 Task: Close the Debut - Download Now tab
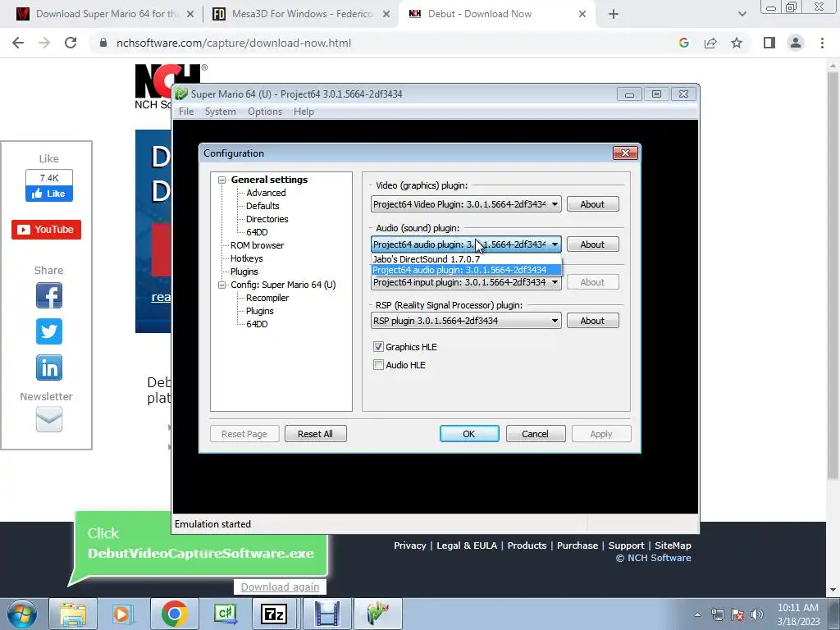582,14
